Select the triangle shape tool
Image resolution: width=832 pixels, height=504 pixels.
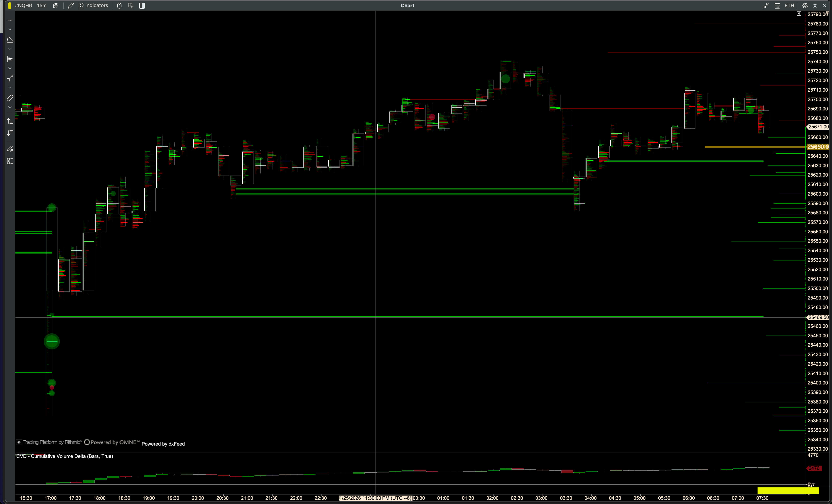click(10, 40)
